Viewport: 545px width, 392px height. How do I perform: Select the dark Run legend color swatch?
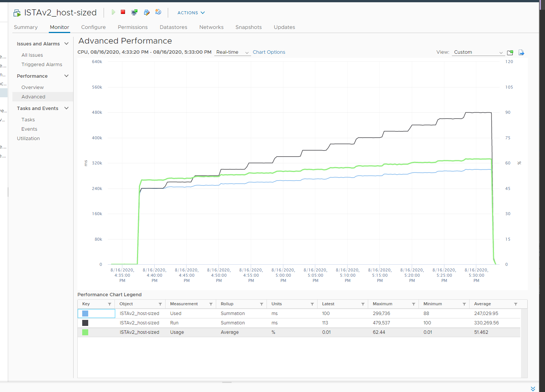pos(85,323)
